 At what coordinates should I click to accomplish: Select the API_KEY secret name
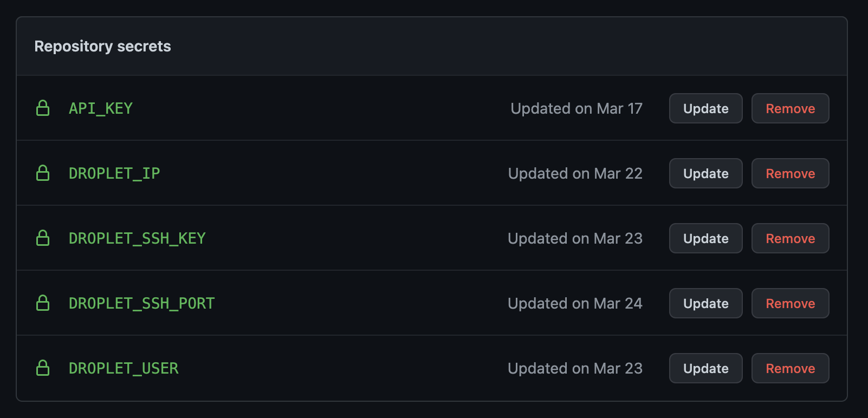[x=101, y=108]
